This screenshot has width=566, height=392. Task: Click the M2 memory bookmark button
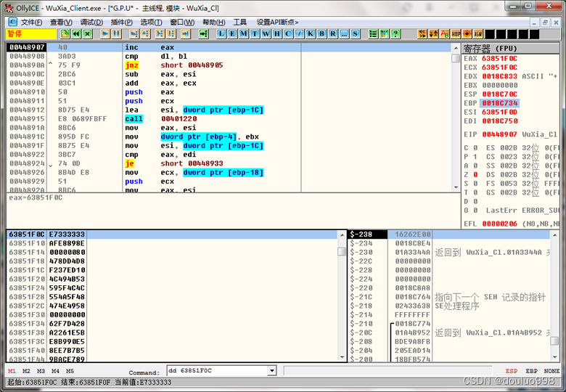26,371
